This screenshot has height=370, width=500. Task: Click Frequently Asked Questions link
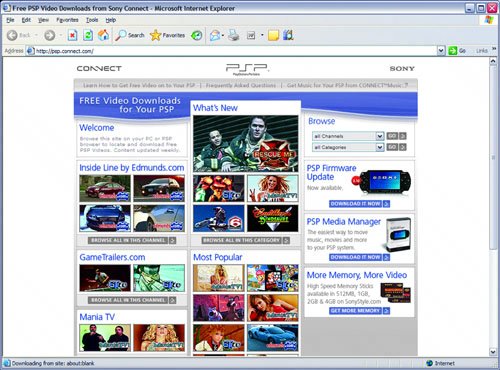(x=241, y=85)
